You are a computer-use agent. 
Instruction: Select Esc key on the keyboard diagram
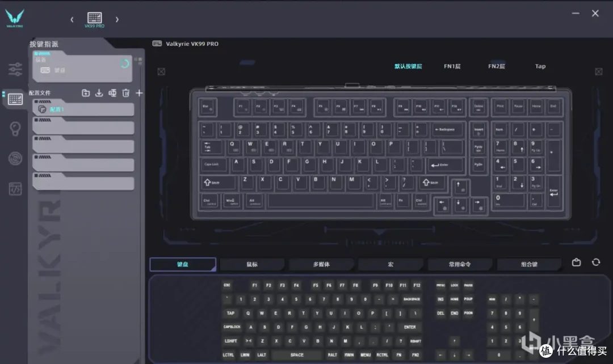pos(208,107)
